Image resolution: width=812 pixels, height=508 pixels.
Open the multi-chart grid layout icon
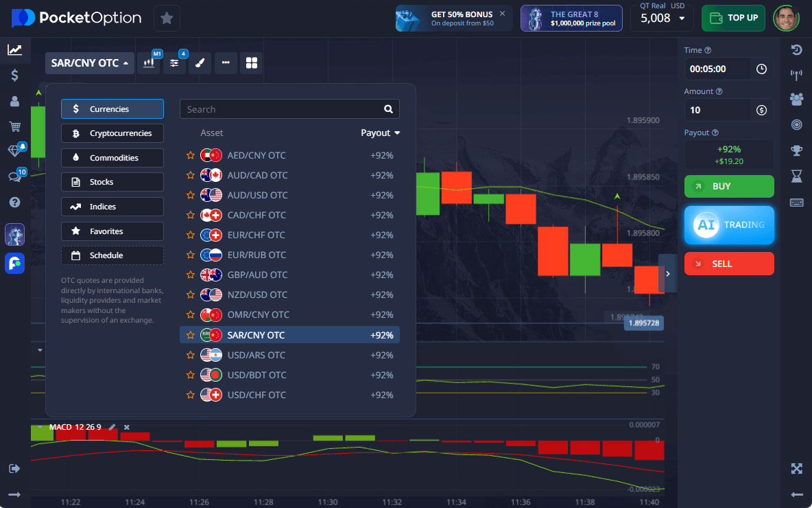click(252, 63)
